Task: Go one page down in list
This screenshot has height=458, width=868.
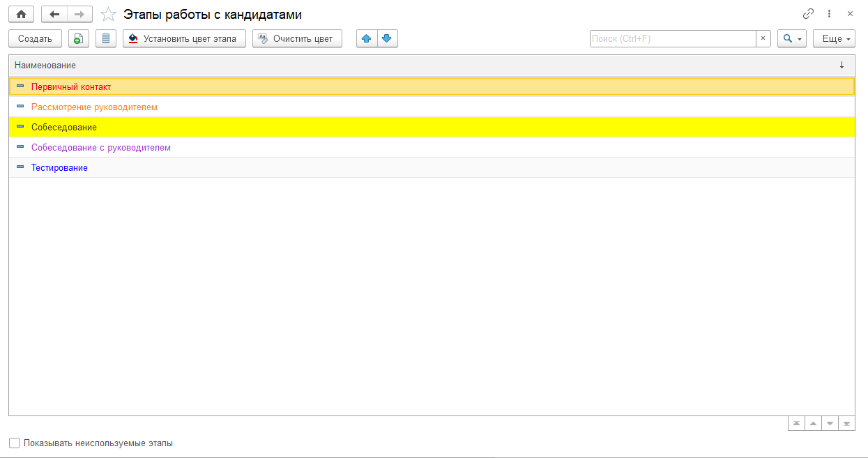Action: pos(830,423)
